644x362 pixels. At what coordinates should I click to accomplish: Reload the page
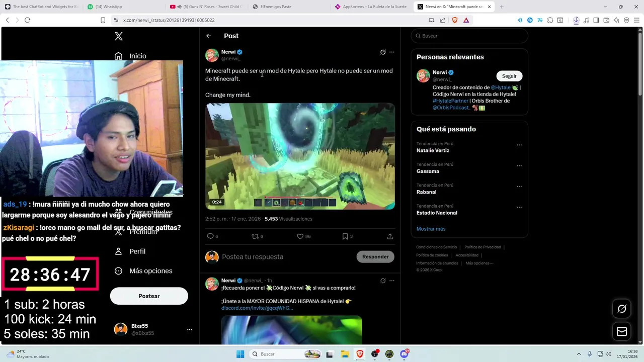point(27,20)
